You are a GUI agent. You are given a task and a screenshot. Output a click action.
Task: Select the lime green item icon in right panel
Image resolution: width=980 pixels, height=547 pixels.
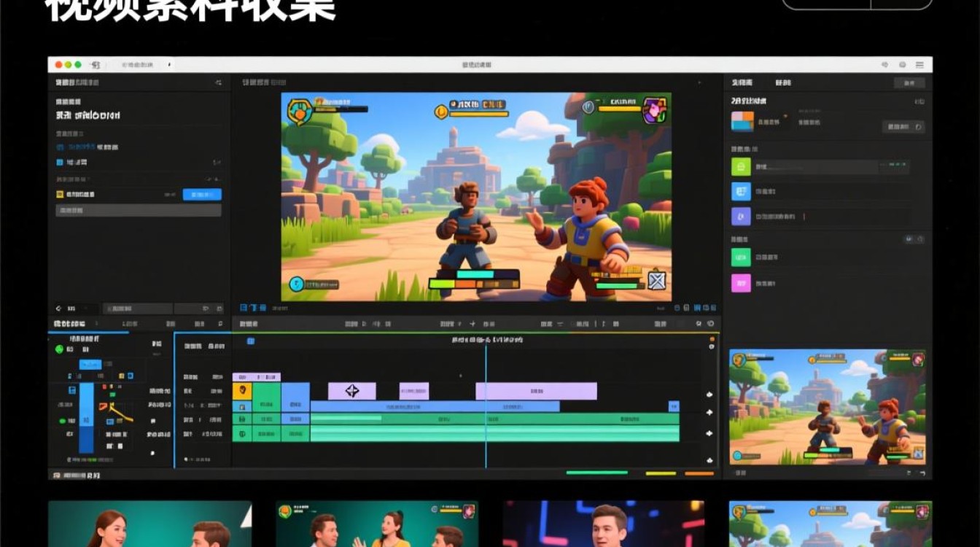click(741, 167)
